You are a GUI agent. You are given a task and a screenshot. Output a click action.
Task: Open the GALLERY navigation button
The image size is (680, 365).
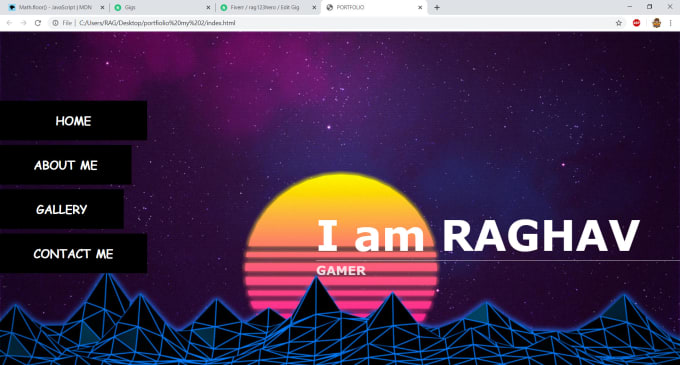click(x=62, y=209)
